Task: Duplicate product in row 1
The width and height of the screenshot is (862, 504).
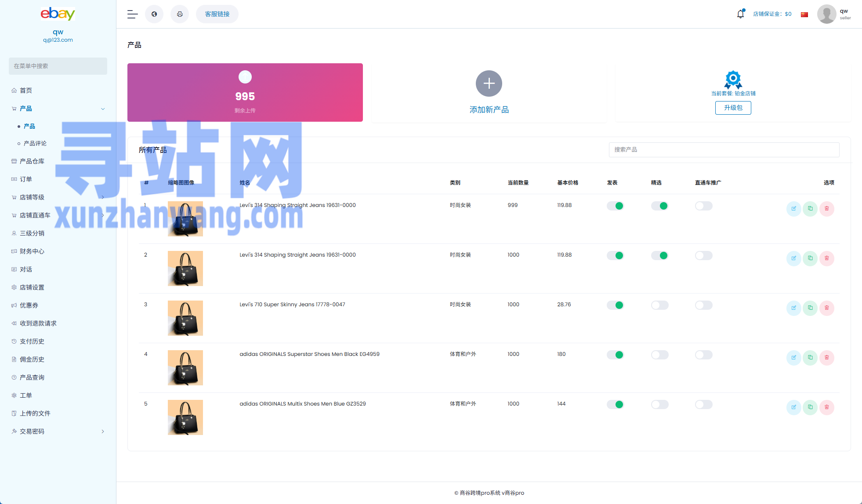Action: [810, 209]
